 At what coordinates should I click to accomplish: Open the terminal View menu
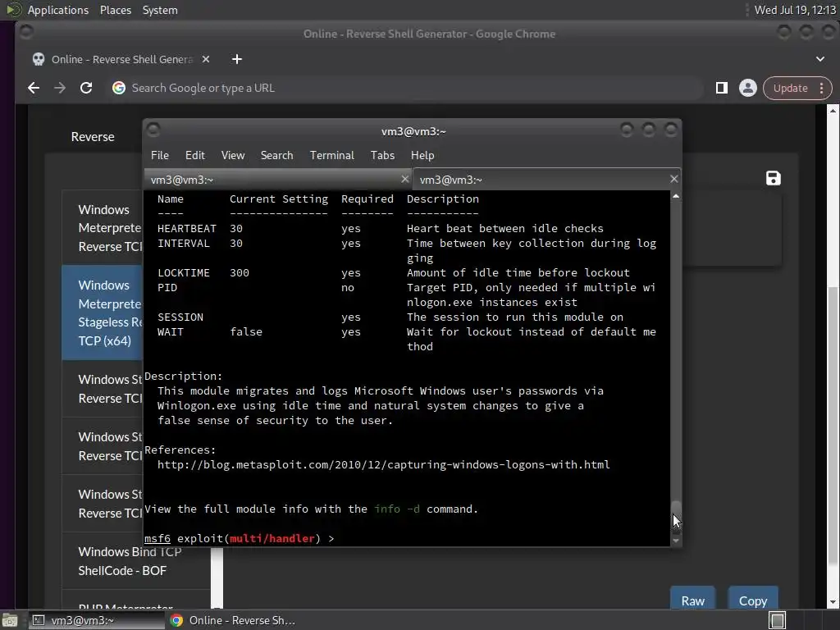(233, 155)
